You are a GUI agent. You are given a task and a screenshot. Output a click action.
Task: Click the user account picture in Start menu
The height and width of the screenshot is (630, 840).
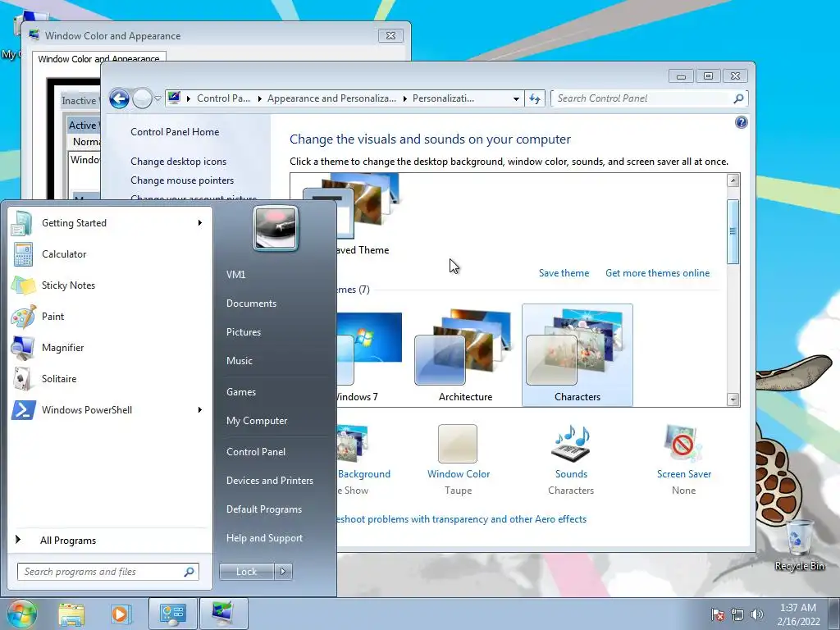pyautogui.click(x=276, y=229)
